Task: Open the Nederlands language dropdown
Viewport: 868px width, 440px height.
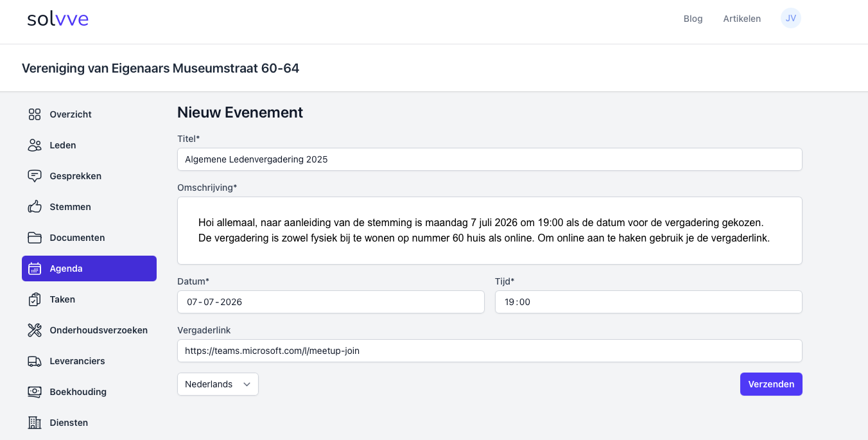Action: coord(218,384)
